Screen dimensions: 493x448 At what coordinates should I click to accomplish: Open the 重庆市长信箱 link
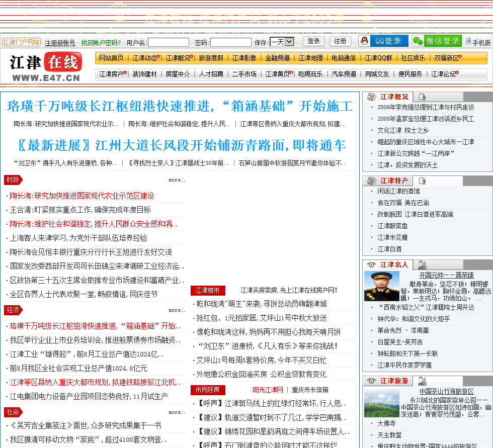click(310, 390)
